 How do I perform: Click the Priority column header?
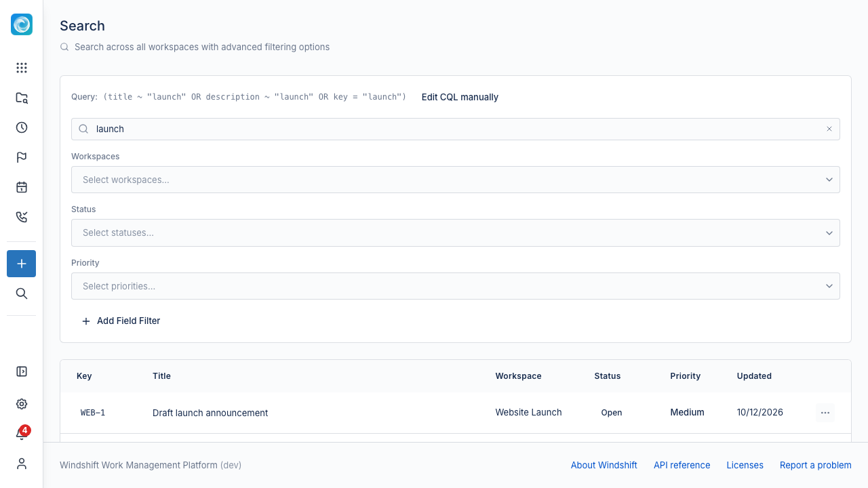click(686, 376)
